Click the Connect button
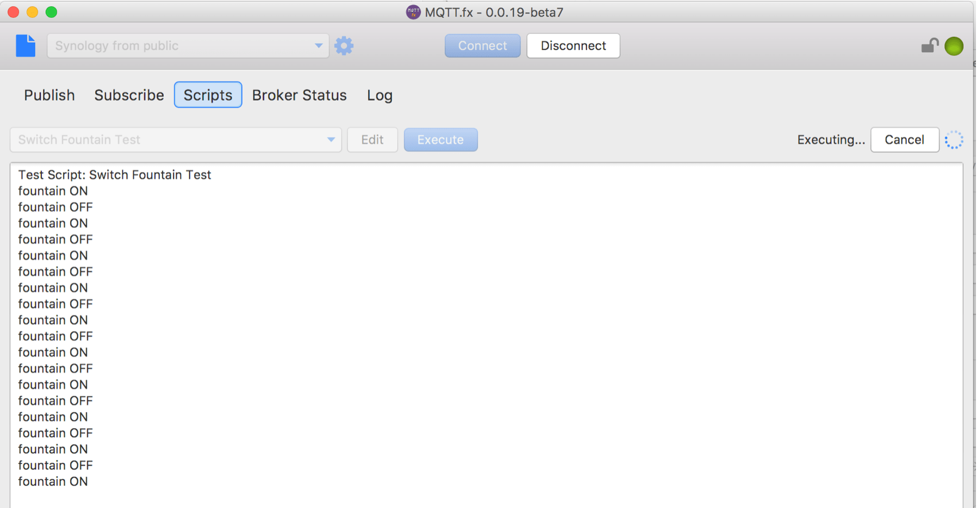The width and height of the screenshot is (980, 508). [482, 46]
